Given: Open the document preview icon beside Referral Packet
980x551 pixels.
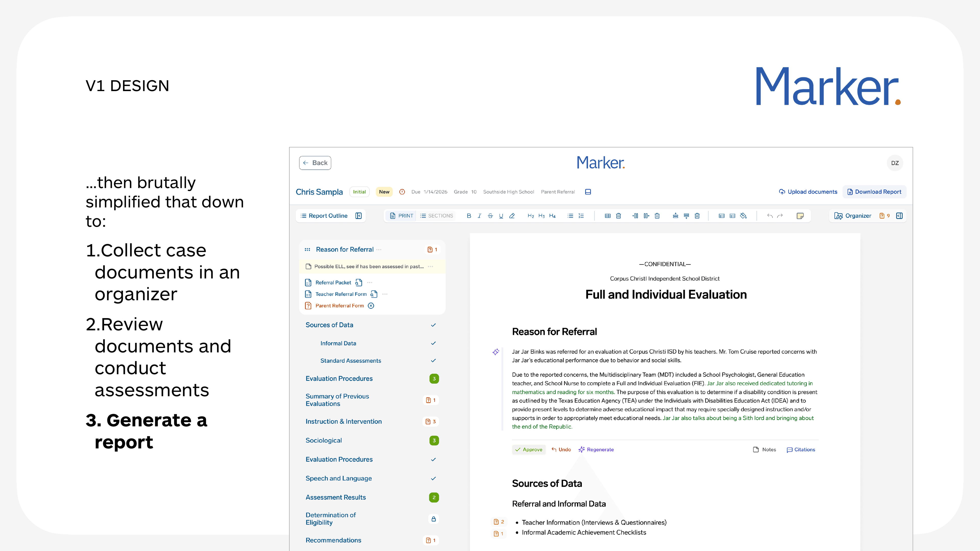Looking at the screenshot, I should (x=359, y=282).
